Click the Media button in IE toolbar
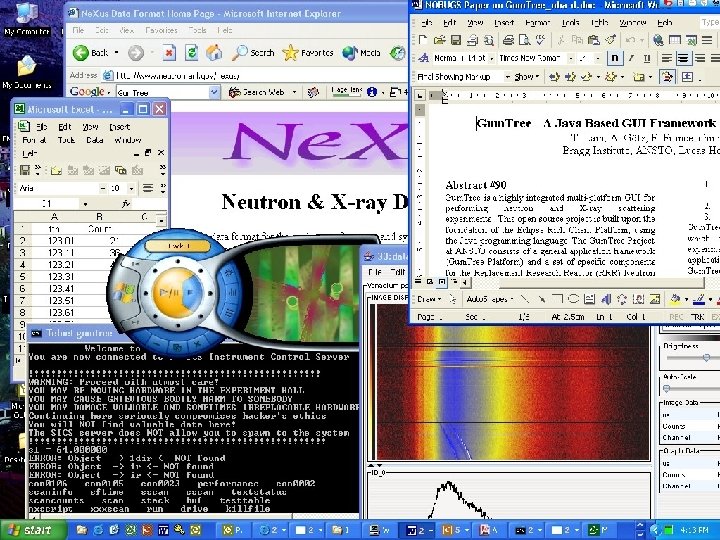 (x=362, y=53)
